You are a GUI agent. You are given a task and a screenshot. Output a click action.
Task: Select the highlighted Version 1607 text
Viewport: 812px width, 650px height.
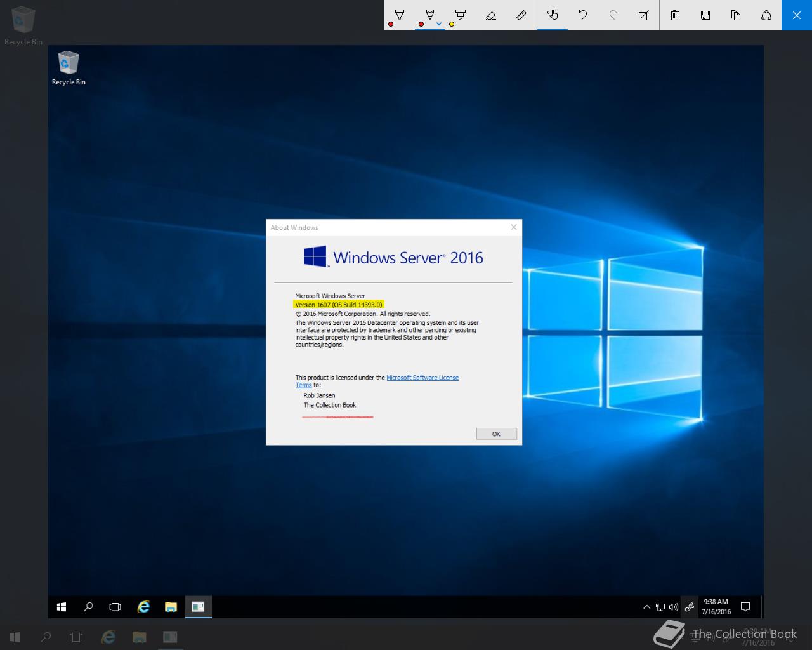point(339,305)
